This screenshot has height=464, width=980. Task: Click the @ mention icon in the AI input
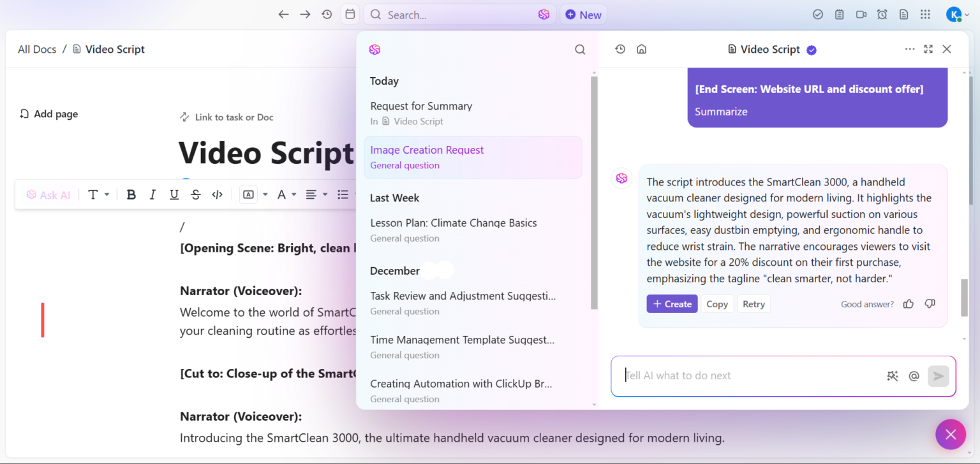[x=914, y=376]
